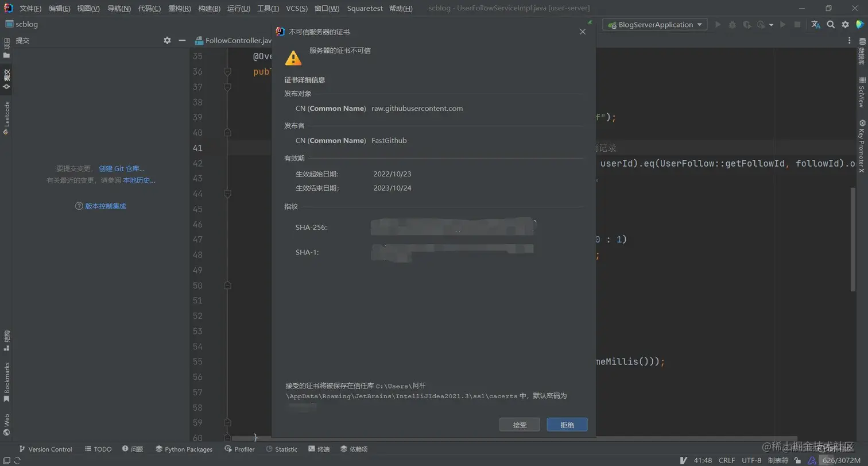
Task: Open the 数据库 tool window on right strip
Action: (862, 52)
